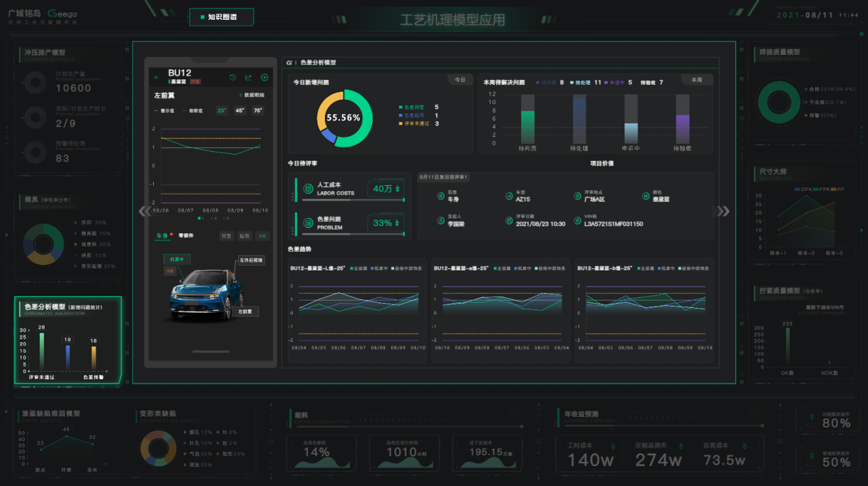Click the VR button above the car
The height and width of the screenshot is (486, 868).
262,236
